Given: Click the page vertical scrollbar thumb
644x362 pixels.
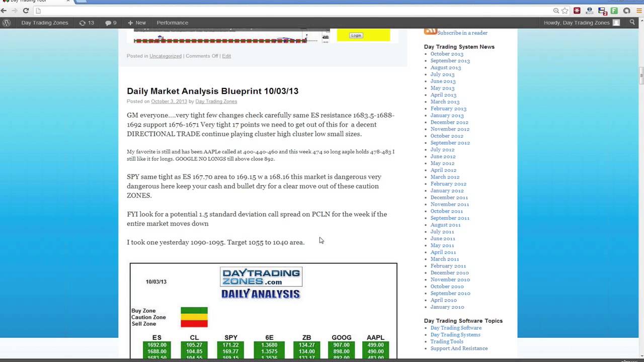Looking at the screenshot, I should coord(641,76).
